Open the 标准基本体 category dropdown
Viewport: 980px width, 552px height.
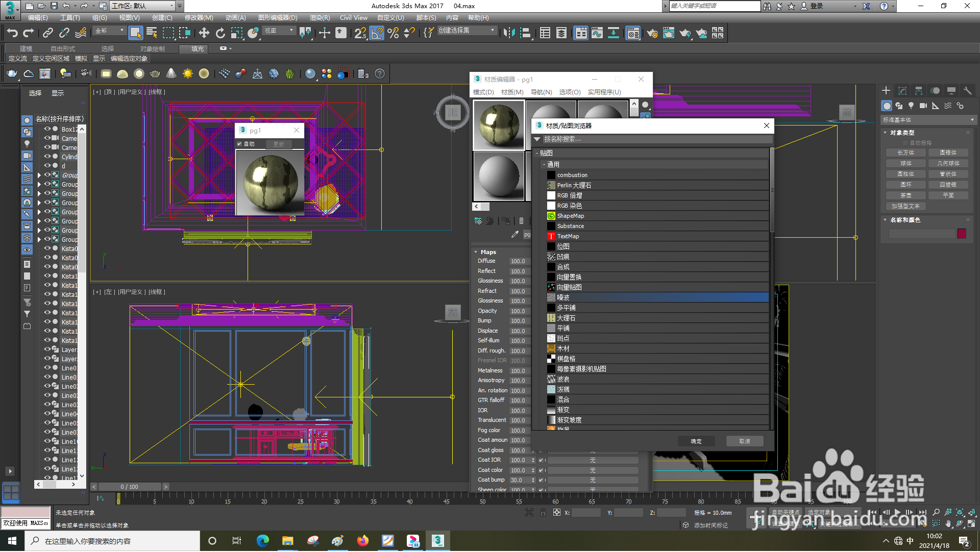(x=928, y=120)
